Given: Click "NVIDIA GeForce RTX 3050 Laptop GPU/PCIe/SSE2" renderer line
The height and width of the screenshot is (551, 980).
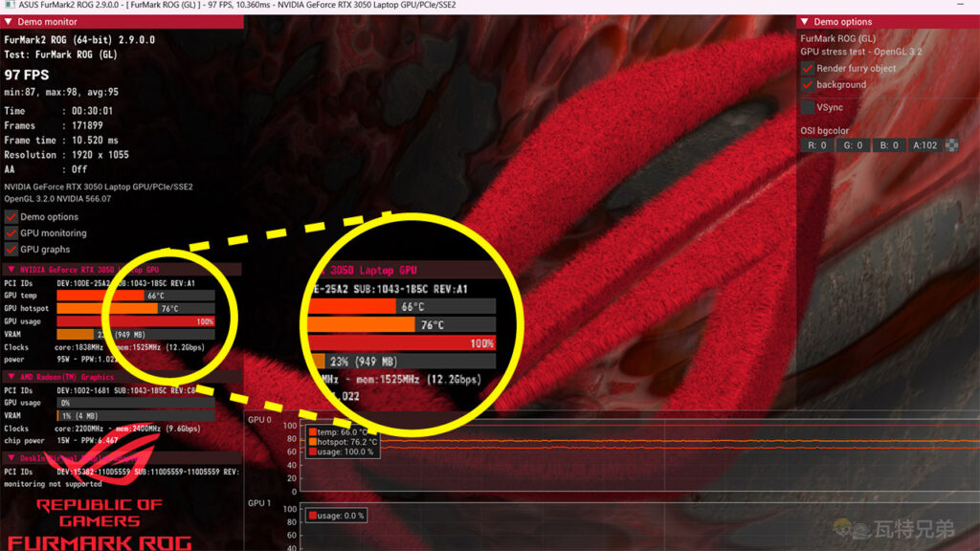Looking at the screenshot, I should pos(99,187).
